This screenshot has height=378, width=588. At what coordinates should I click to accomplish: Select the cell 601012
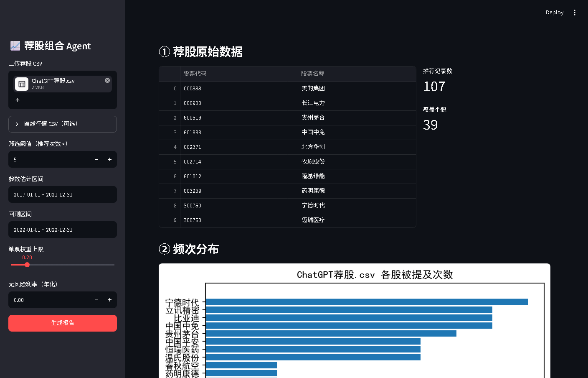(x=239, y=176)
